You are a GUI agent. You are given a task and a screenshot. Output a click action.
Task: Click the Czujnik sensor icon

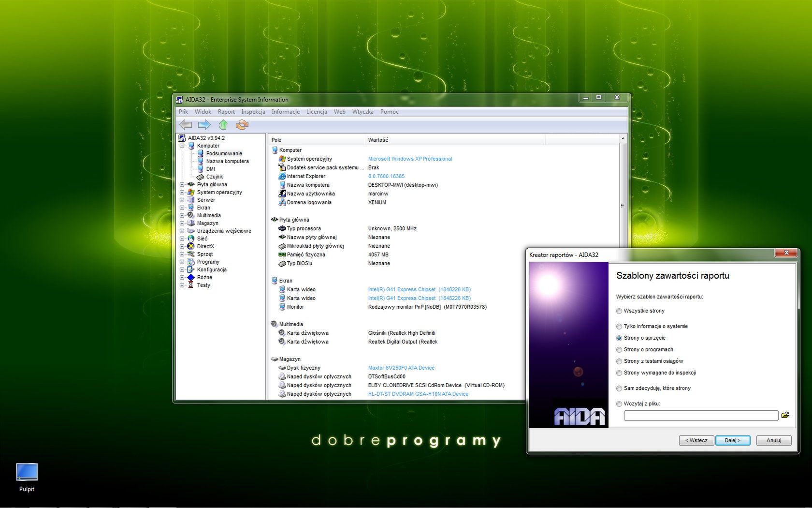pyautogui.click(x=200, y=177)
